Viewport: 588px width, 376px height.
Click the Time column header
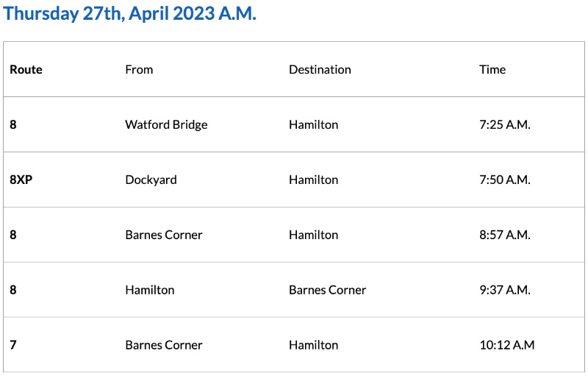pyautogui.click(x=492, y=70)
